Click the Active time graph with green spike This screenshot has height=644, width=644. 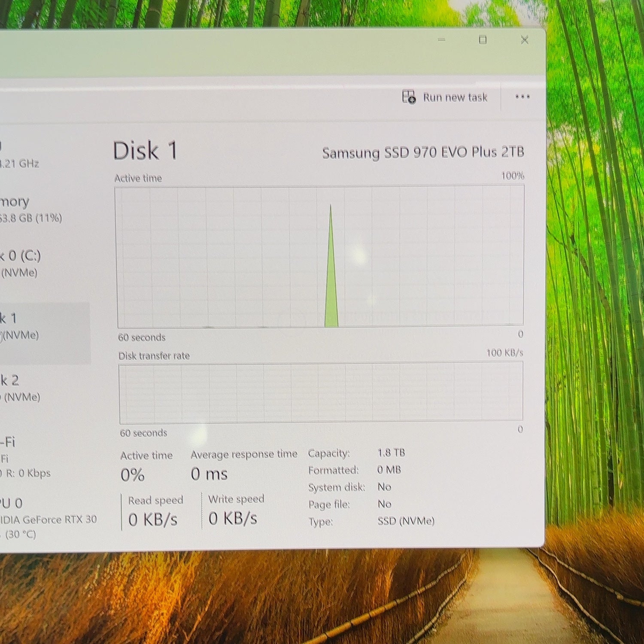click(x=320, y=256)
